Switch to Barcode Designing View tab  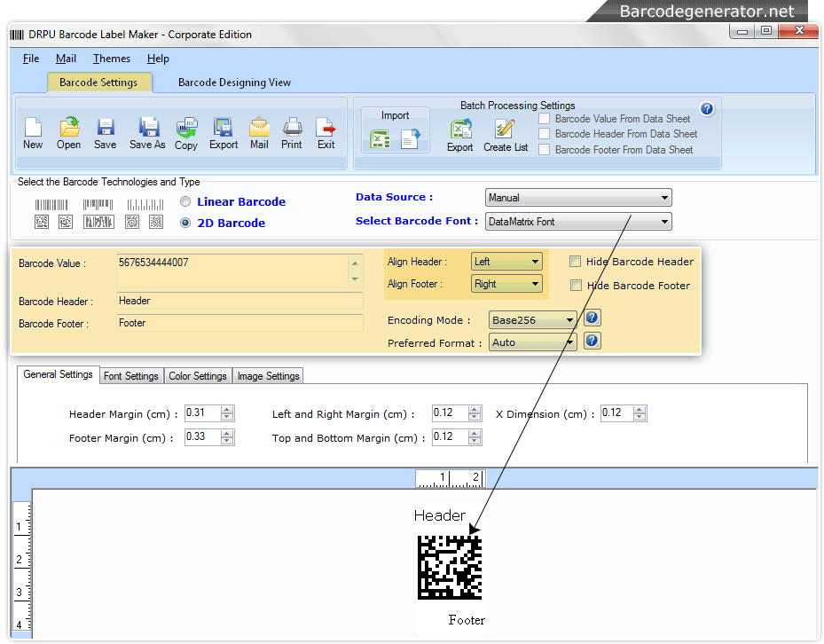point(234,82)
